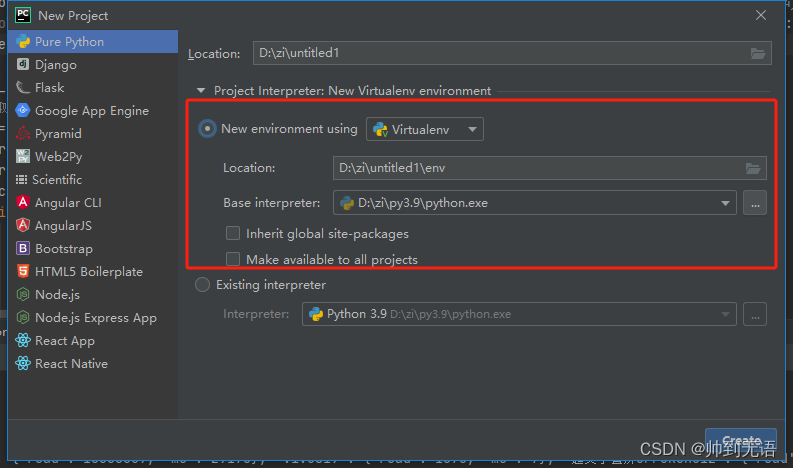This screenshot has height=468, width=793.
Task: Click the Pure Python snake icon
Action: [23, 41]
